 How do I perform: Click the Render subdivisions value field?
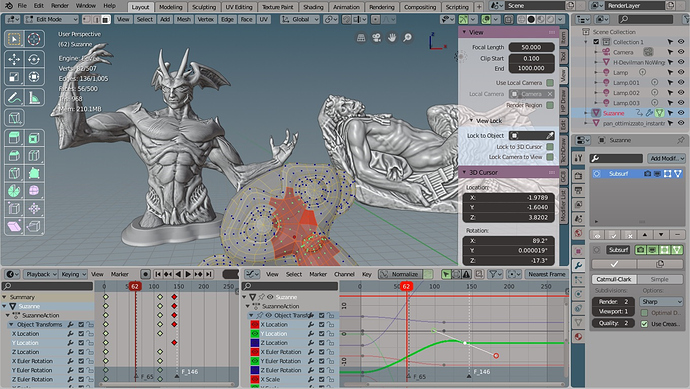point(613,301)
